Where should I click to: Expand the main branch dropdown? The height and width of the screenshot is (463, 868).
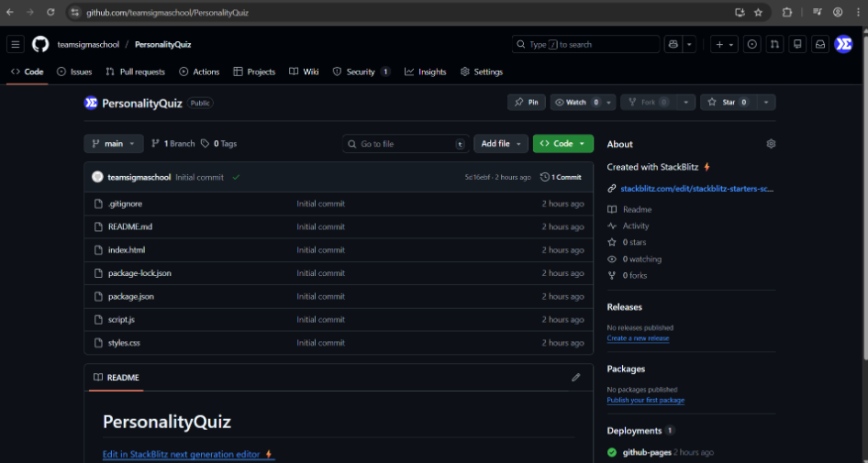pos(114,144)
